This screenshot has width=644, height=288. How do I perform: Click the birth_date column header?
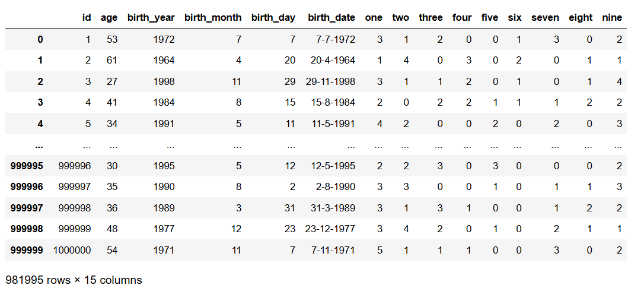331,17
